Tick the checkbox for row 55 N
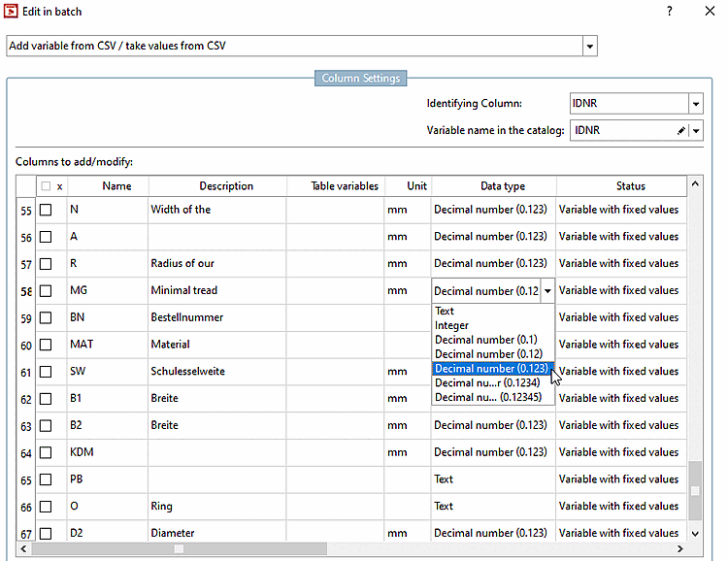Screen dimensions: 728x561 [x=46, y=210]
